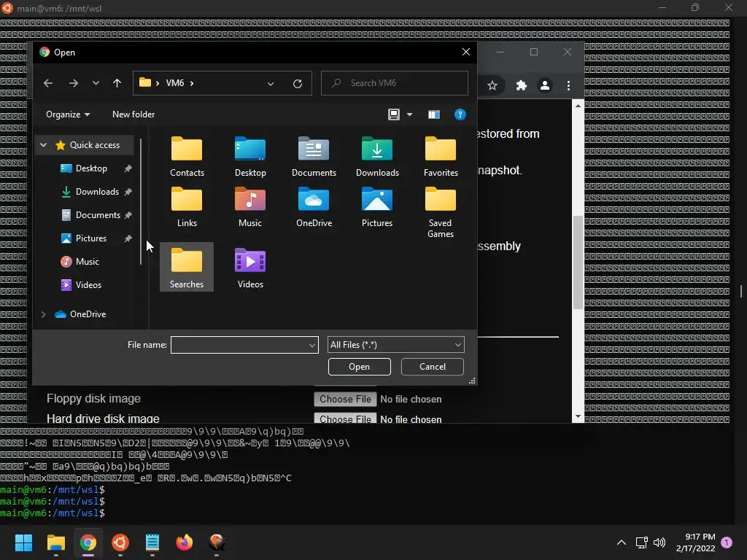Viewport: 747px width, 560px height.
Task: Open Firefox from the taskbar
Action: click(x=185, y=542)
